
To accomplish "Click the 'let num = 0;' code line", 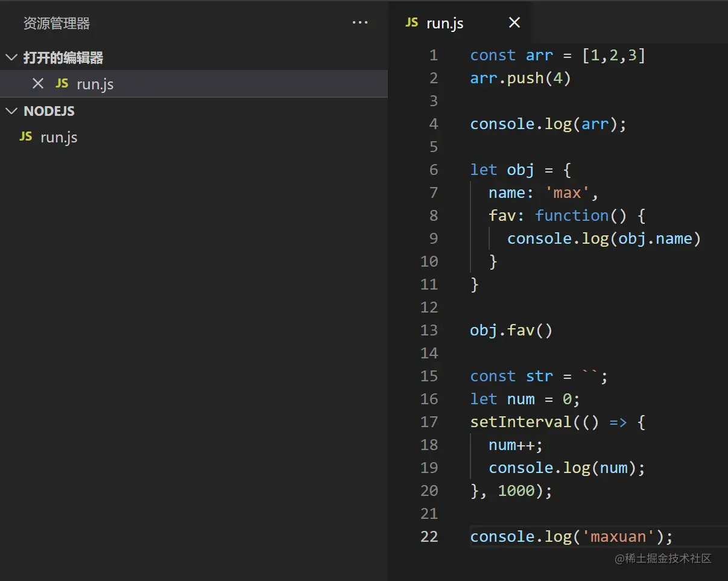I will 525,399.
